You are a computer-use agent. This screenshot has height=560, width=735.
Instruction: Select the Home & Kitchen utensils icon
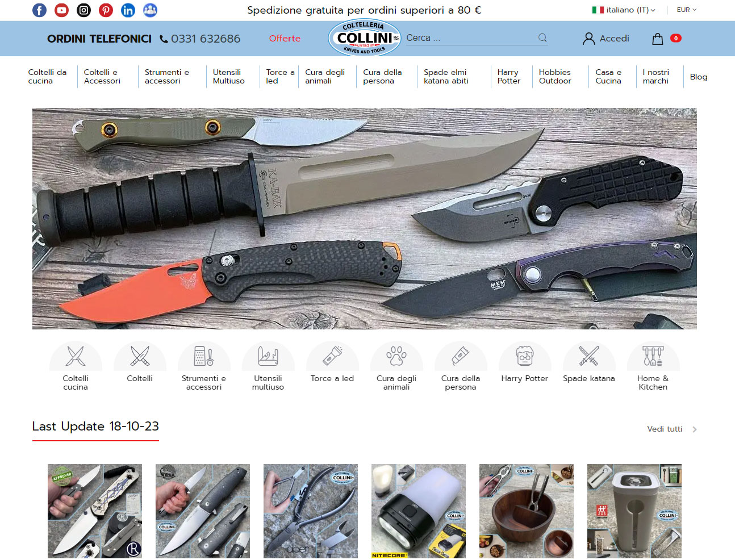point(653,357)
